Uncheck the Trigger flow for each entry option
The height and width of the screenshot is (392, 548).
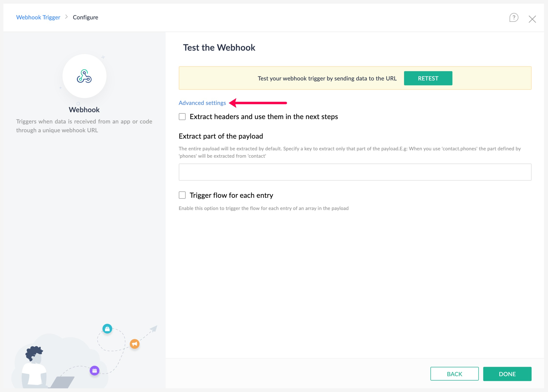point(182,195)
